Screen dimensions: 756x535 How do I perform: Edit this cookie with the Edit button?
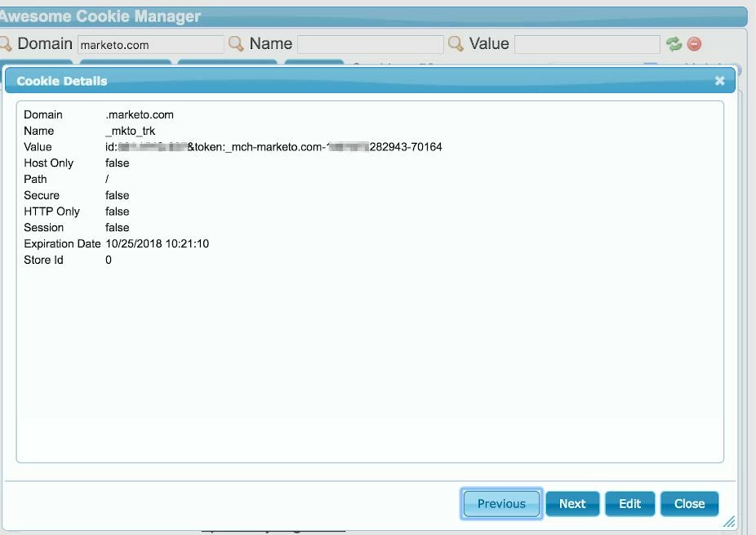(629, 504)
